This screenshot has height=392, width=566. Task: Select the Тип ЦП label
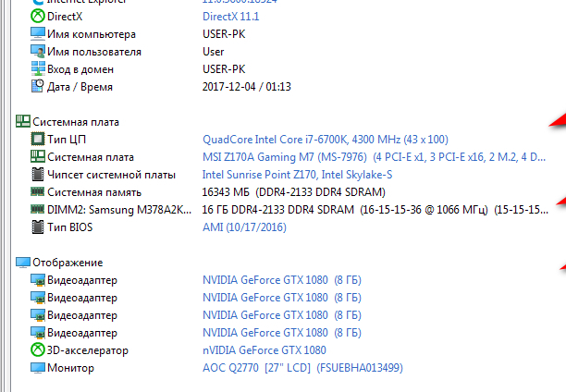(x=67, y=140)
